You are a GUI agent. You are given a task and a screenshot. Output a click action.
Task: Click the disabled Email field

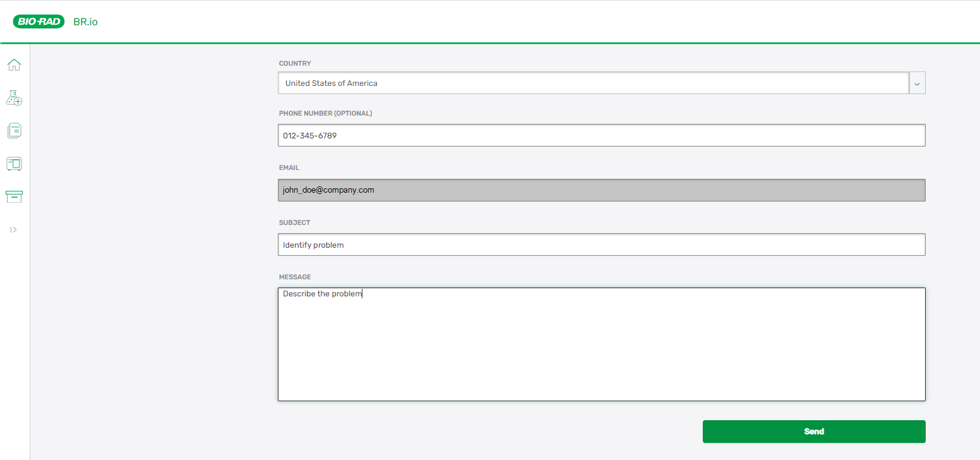(602, 190)
